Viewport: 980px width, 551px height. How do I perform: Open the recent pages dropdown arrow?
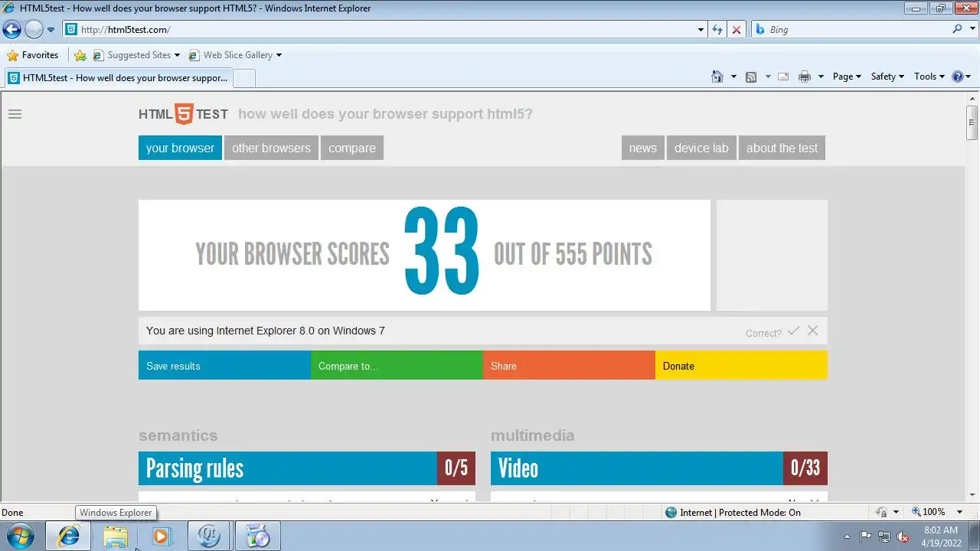[x=51, y=30]
